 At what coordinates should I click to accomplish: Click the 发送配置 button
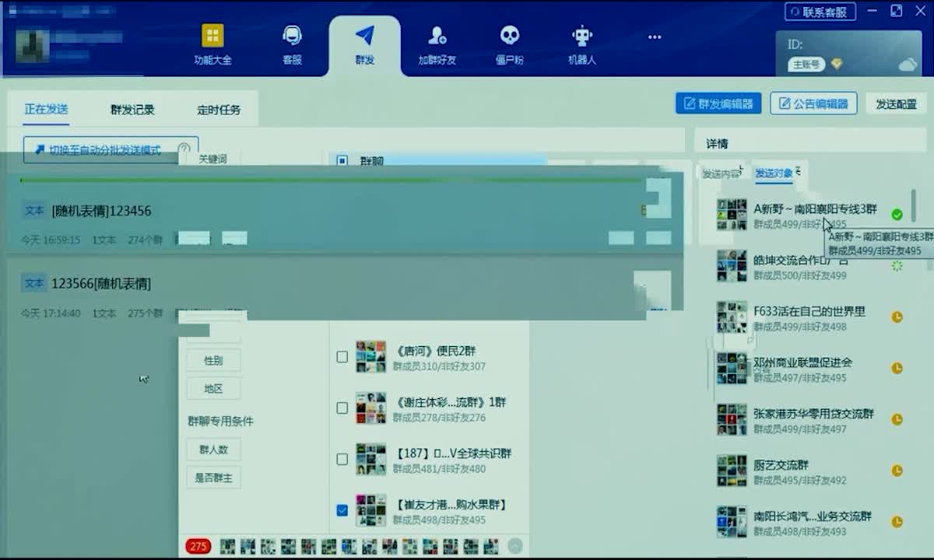pyautogui.click(x=897, y=103)
